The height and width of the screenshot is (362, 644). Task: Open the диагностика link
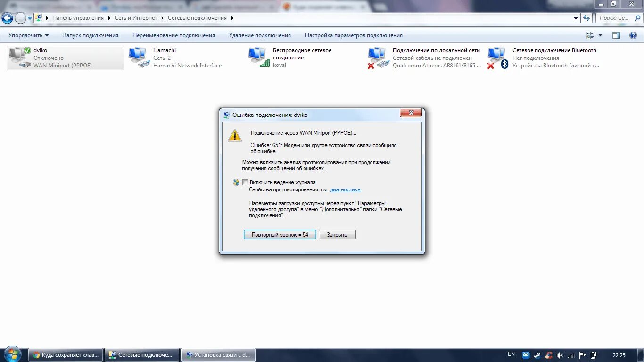coord(345,189)
